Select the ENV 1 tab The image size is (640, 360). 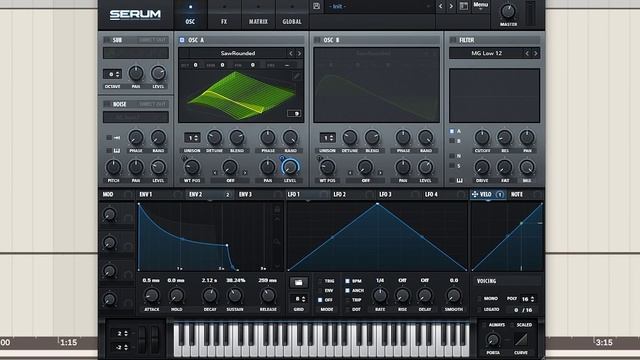(x=160, y=194)
